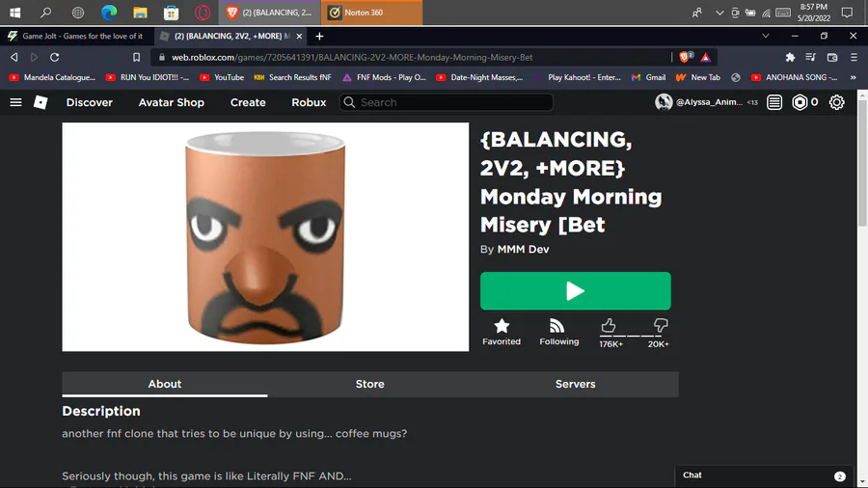Click the address bar URL
The height and width of the screenshot is (488, 868).
click(x=352, y=58)
